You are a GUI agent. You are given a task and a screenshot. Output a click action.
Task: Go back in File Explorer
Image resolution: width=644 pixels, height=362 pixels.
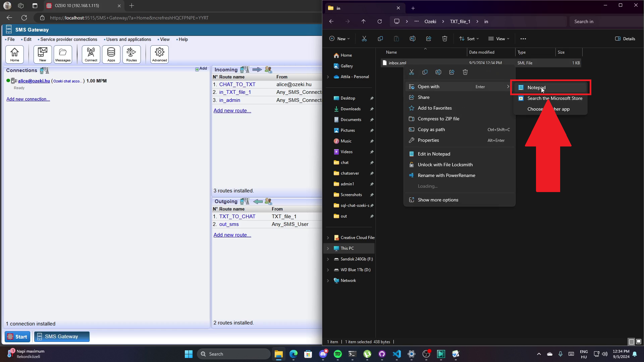[331, 21]
